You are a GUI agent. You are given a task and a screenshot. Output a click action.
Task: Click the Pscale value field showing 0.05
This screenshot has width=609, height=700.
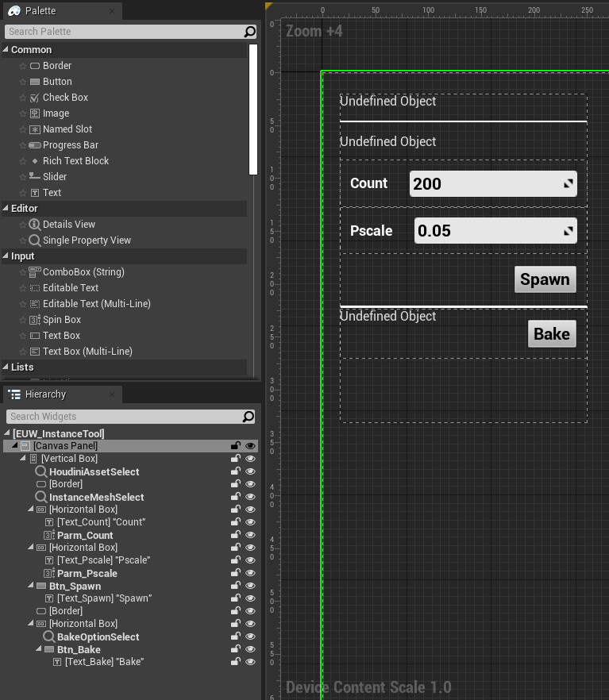coord(495,231)
